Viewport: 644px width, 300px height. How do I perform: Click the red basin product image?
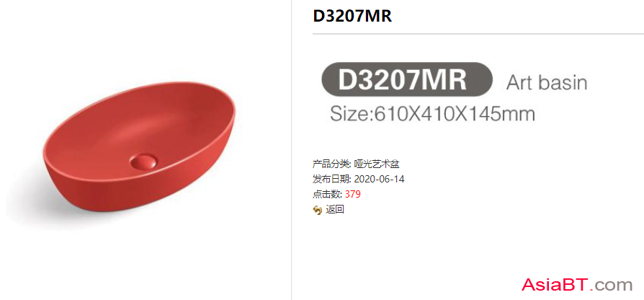tap(140, 151)
